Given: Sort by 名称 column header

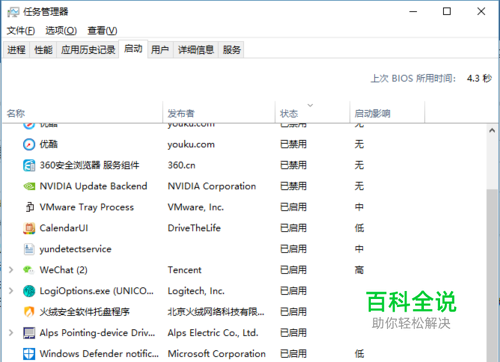Looking at the screenshot, I should [83, 113].
